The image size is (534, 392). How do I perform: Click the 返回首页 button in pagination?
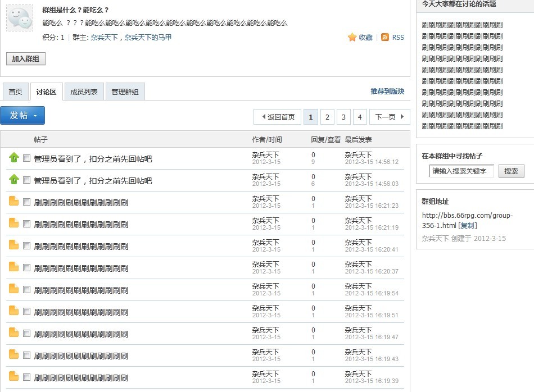(278, 117)
